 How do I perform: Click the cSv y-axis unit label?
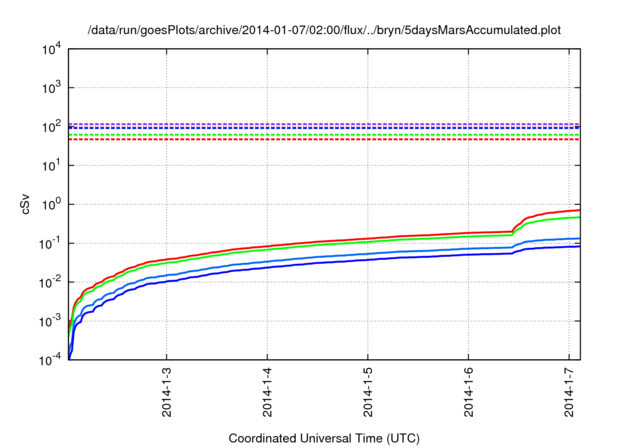(25, 205)
